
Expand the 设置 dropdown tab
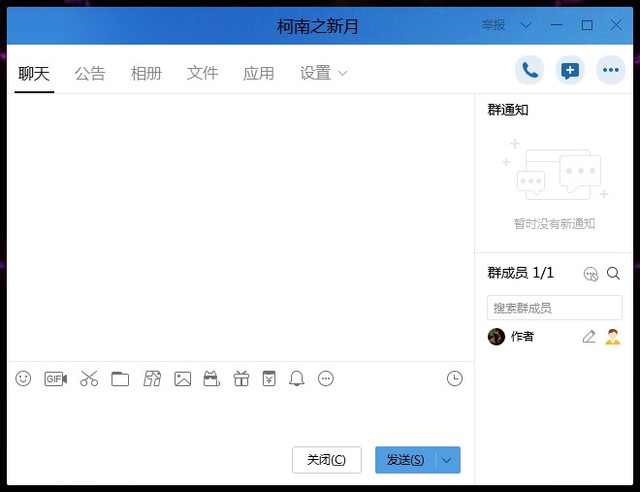[324, 73]
